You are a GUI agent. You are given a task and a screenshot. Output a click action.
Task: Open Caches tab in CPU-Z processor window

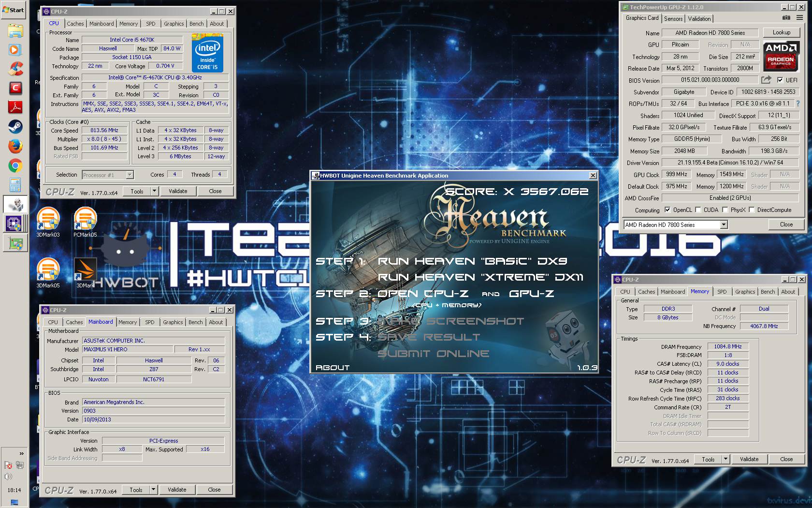tap(75, 24)
